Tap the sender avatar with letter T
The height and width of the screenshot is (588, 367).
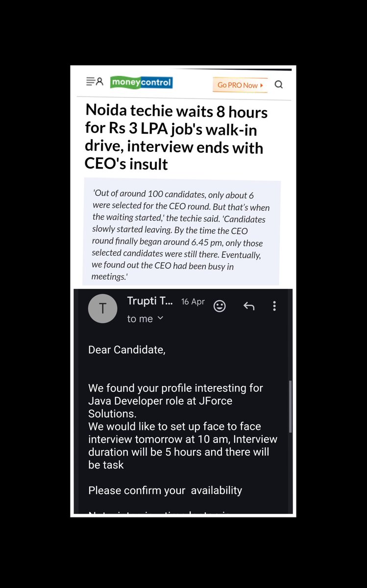pyautogui.click(x=102, y=308)
